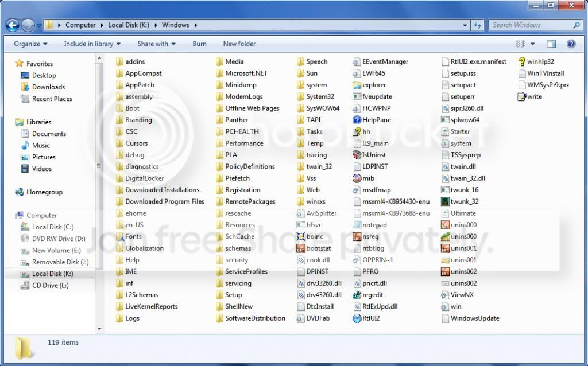
Task: Select the regedit application icon
Action: pos(357,295)
